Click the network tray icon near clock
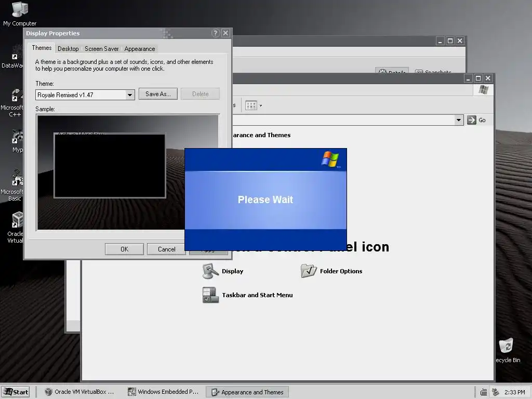532x399 pixels. coord(496,392)
